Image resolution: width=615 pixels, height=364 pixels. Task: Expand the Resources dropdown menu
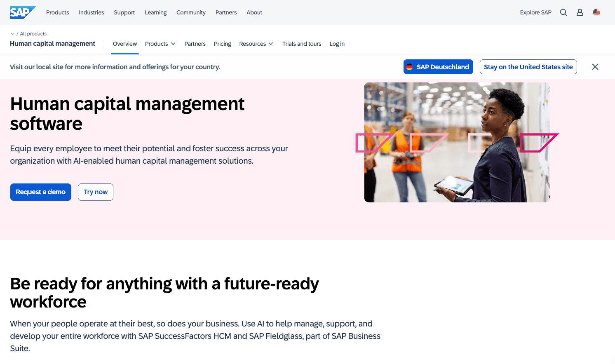(x=256, y=44)
